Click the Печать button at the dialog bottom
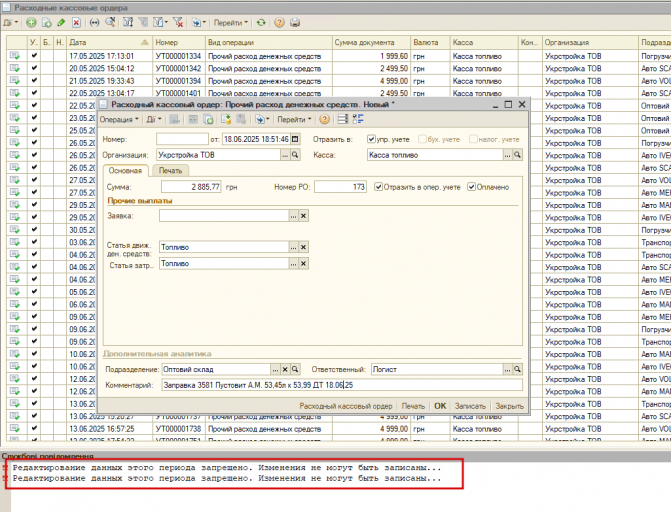671x512 pixels. point(413,406)
